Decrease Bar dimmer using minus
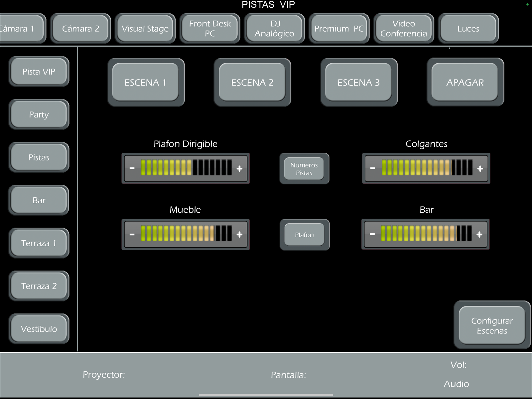 pos(372,235)
